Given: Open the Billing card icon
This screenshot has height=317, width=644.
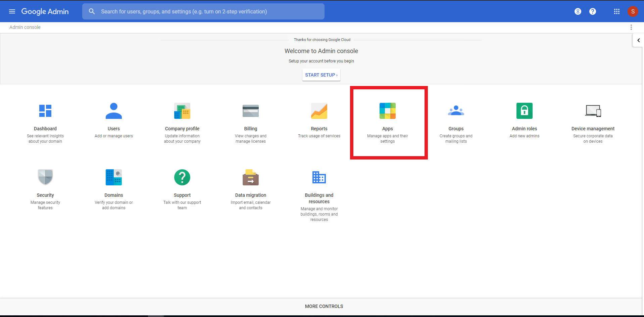Looking at the screenshot, I should [x=251, y=111].
